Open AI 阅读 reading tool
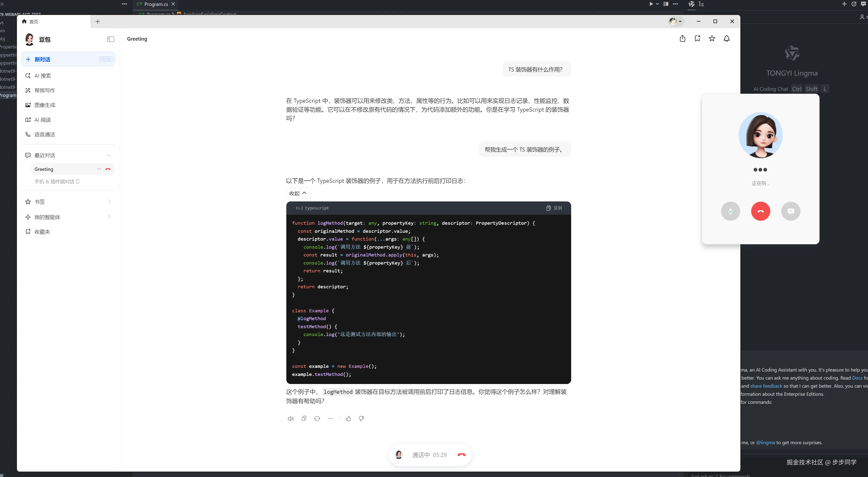Screen dimensions: 868x477 tap(68, 120)
